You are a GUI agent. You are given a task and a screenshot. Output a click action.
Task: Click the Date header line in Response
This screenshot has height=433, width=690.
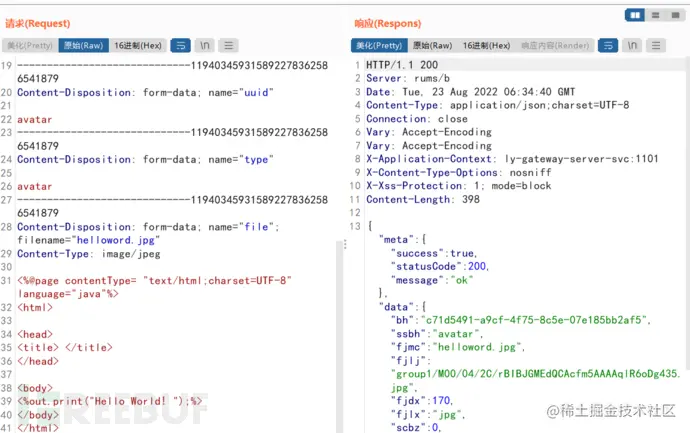point(470,92)
